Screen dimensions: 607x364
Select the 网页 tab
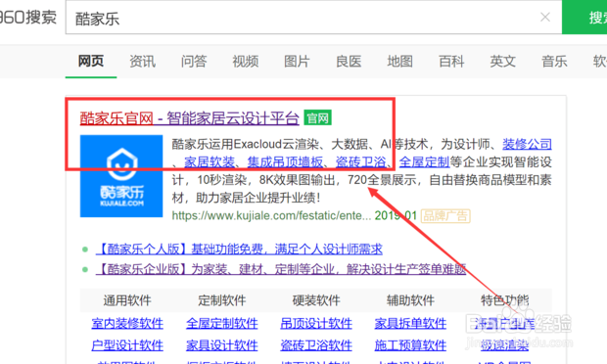click(x=91, y=61)
